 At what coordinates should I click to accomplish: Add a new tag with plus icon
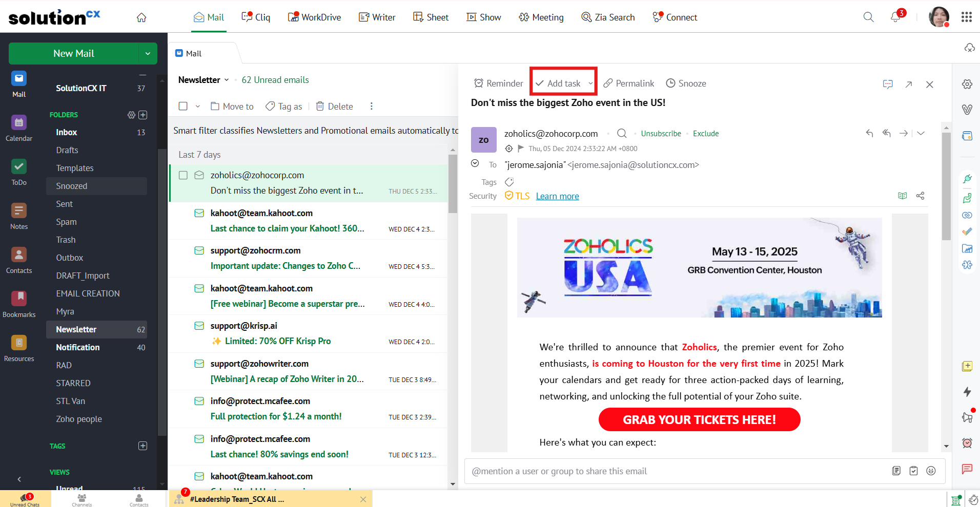(143, 446)
